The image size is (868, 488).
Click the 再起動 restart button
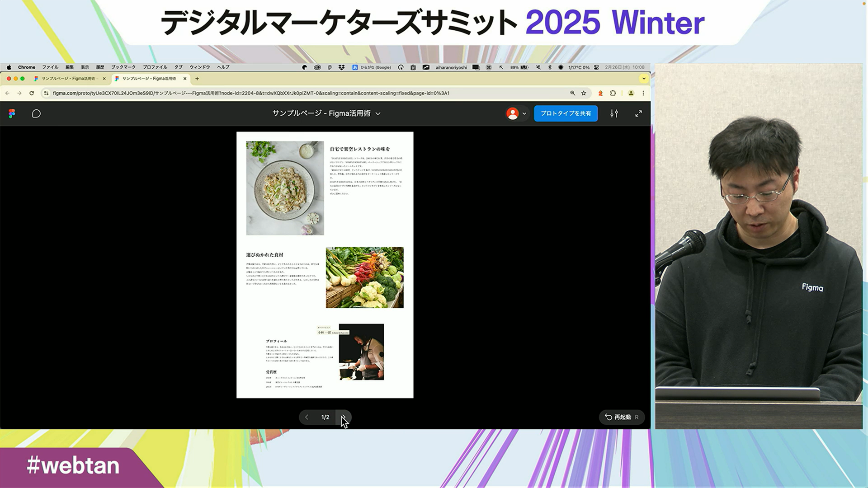click(x=621, y=417)
